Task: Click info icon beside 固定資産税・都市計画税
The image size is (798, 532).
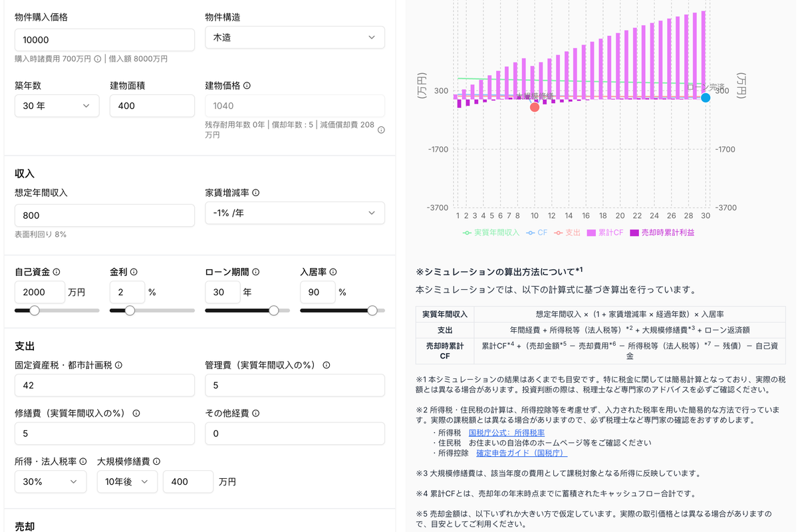Action: coord(118,365)
